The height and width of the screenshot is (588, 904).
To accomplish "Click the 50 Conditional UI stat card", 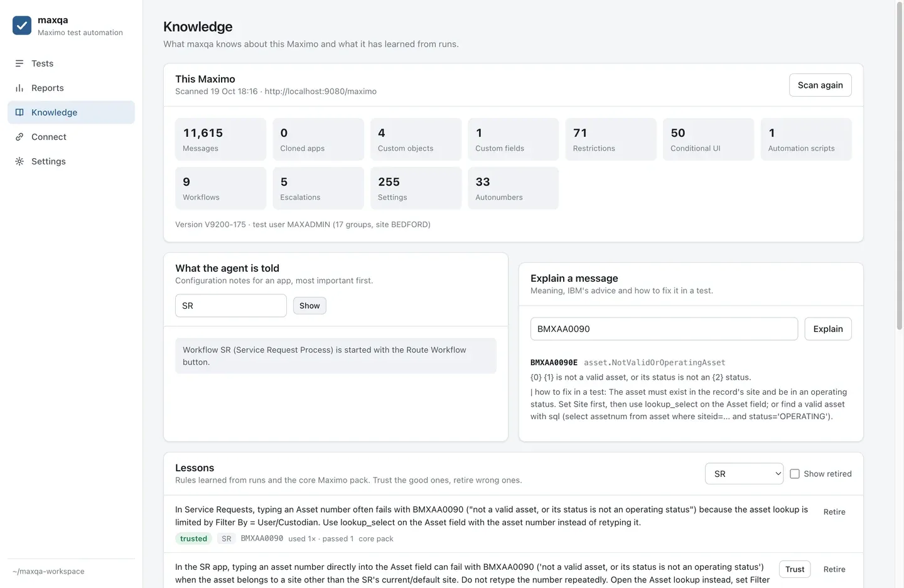I will pos(708,139).
